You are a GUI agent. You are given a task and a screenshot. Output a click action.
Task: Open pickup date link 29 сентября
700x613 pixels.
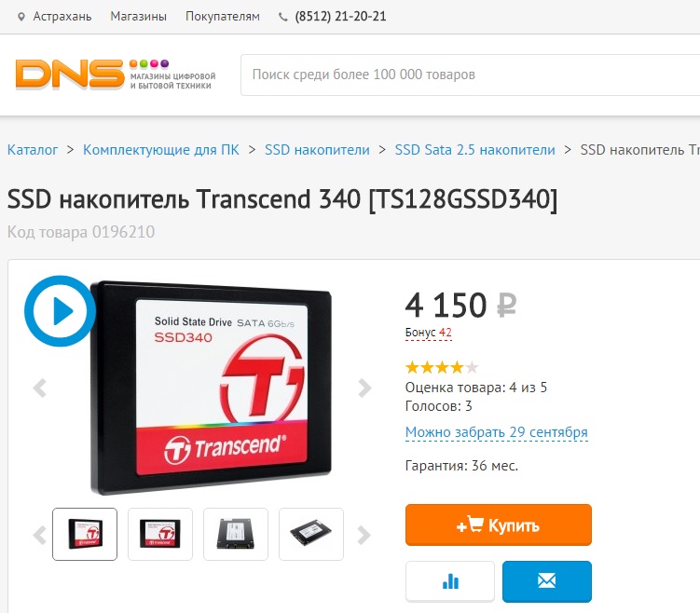pyautogui.click(x=497, y=432)
